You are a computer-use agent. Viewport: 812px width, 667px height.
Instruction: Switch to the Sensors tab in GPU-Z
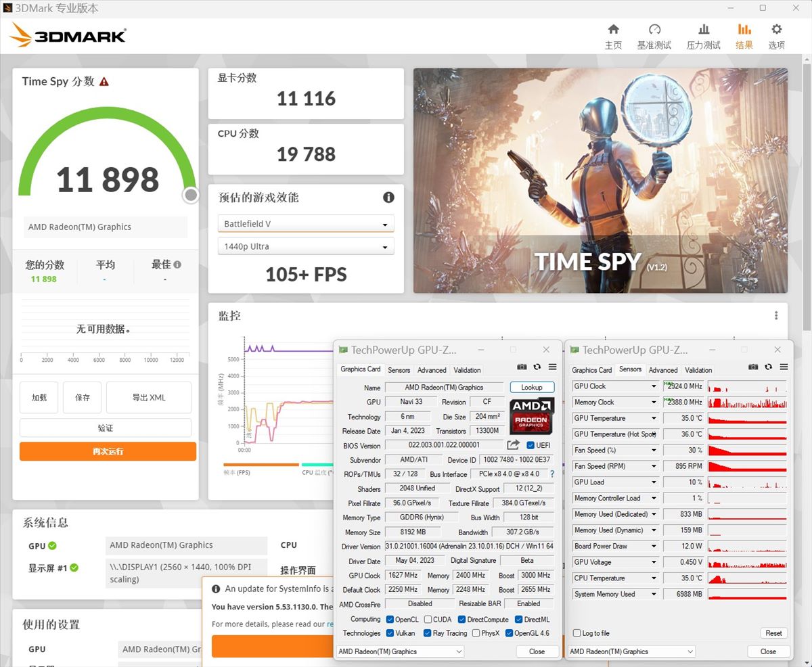[399, 369]
